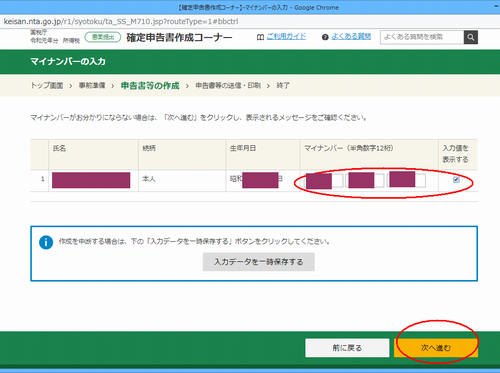Viewport: 500px width, 373px height.
Task: Click the 入力データを一時保存する button
Action: click(259, 262)
